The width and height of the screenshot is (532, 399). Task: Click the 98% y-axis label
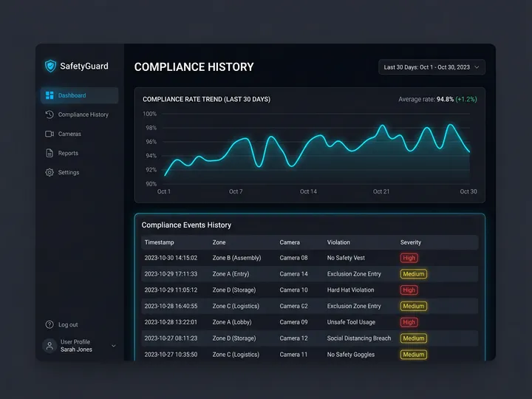151,128
